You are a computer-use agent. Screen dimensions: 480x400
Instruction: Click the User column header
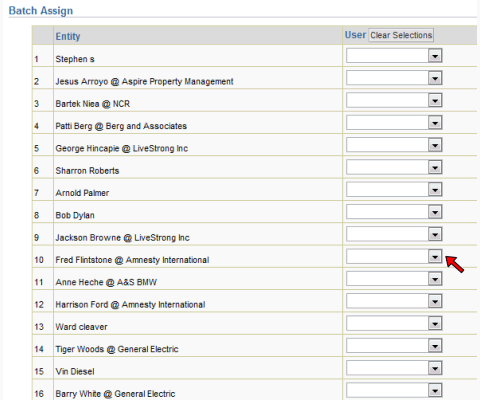(355, 35)
